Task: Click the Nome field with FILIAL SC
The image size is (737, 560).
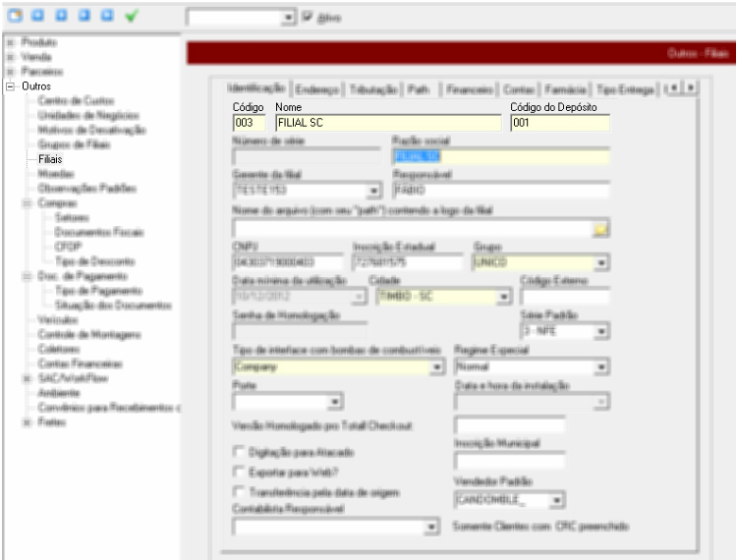Action: click(388, 123)
